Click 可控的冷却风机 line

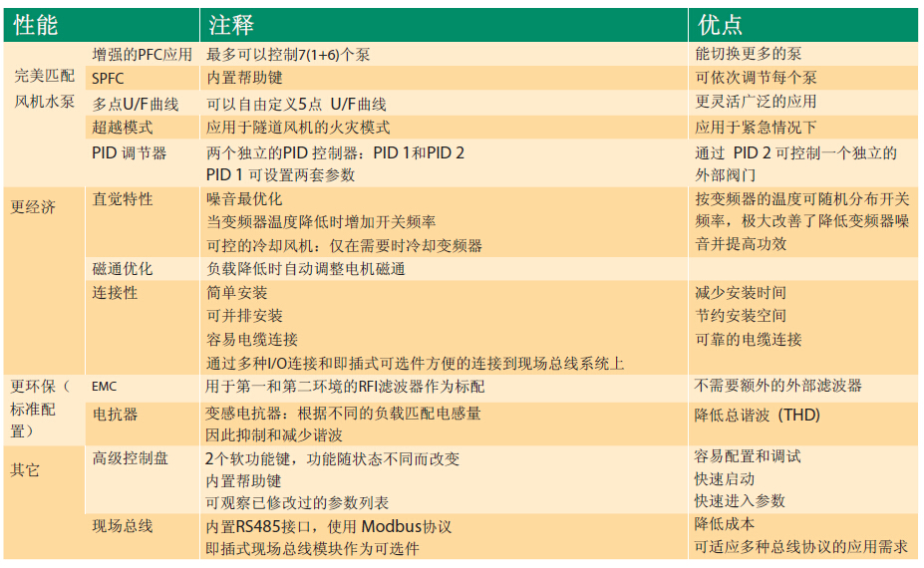(x=344, y=246)
